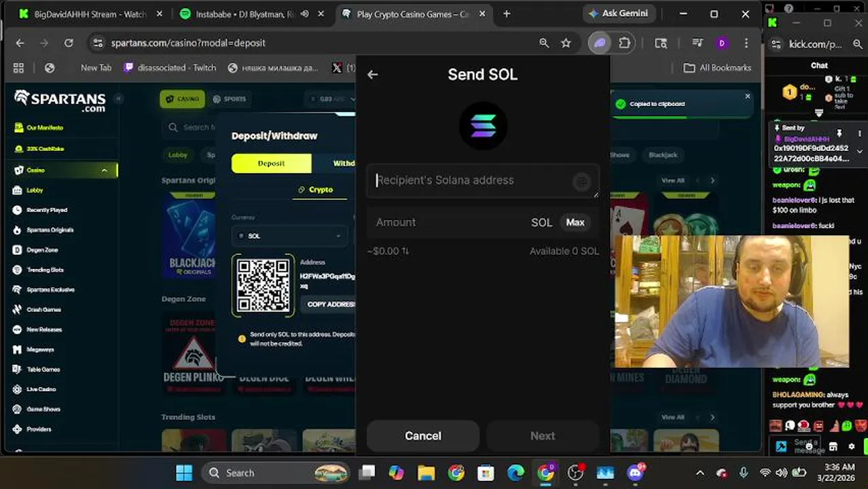Go back with the Send SOL arrow
This screenshot has width=868, height=489.
click(372, 75)
